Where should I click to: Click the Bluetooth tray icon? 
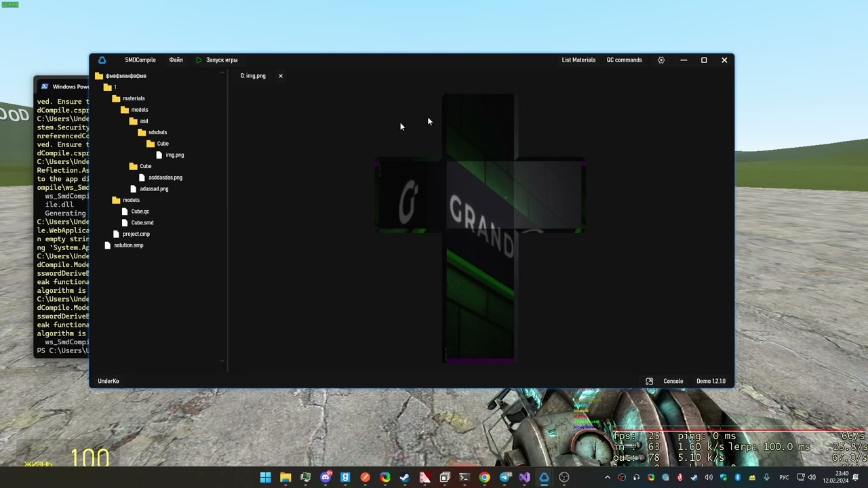coord(738,477)
